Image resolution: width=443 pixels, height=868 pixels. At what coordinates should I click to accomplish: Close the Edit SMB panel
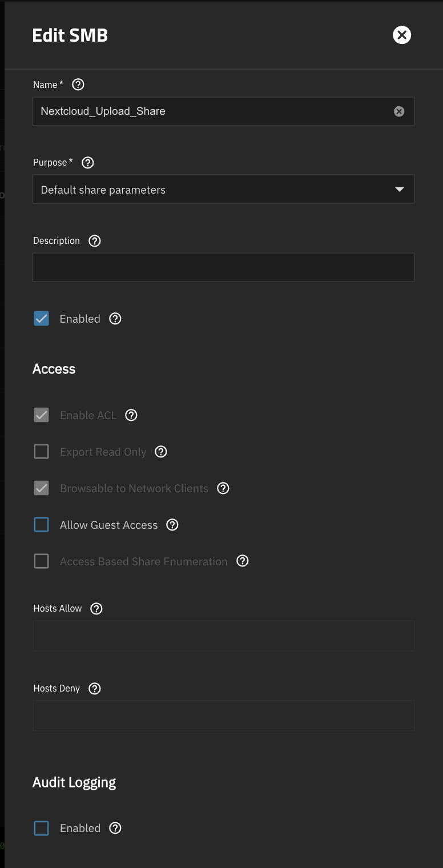tap(402, 35)
